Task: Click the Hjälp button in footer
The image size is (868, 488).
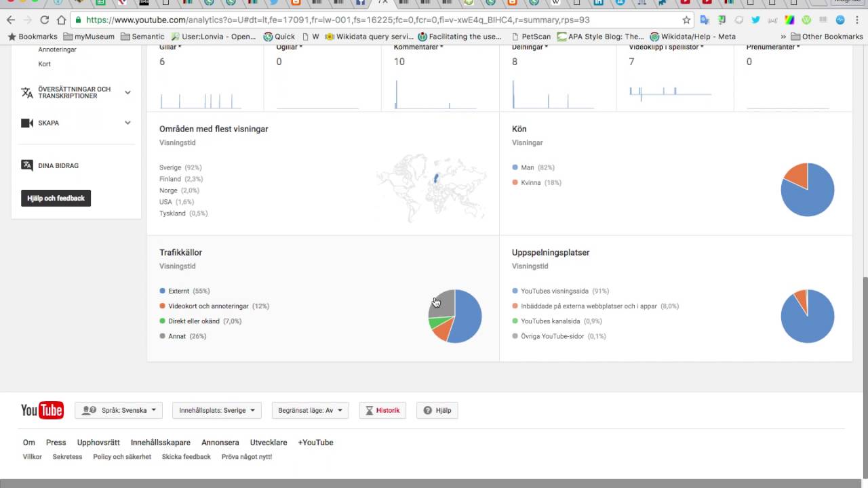Action: pos(437,410)
